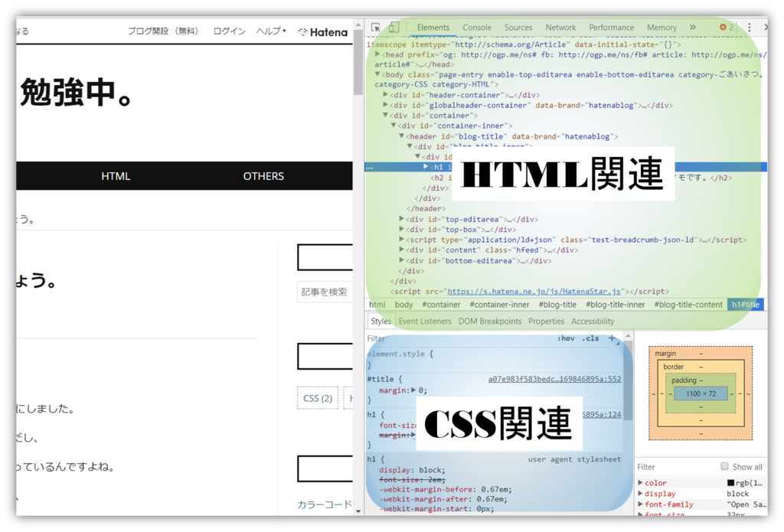The width and height of the screenshot is (784, 532).
Task: Select the HTML navigation menu item
Action: coord(116,176)
